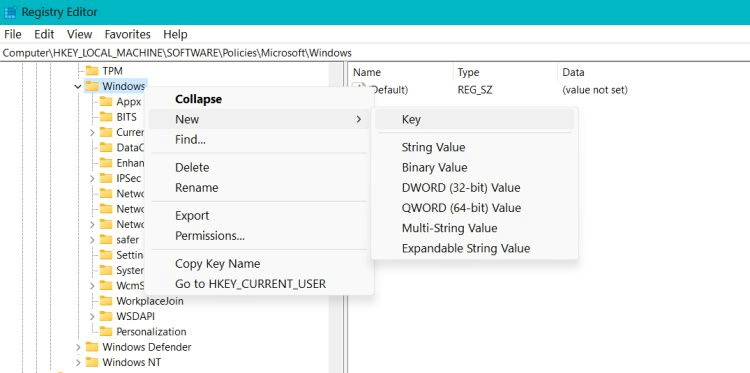Select Copy Key Name
The image size is (750, 373).
coord(259,263)
